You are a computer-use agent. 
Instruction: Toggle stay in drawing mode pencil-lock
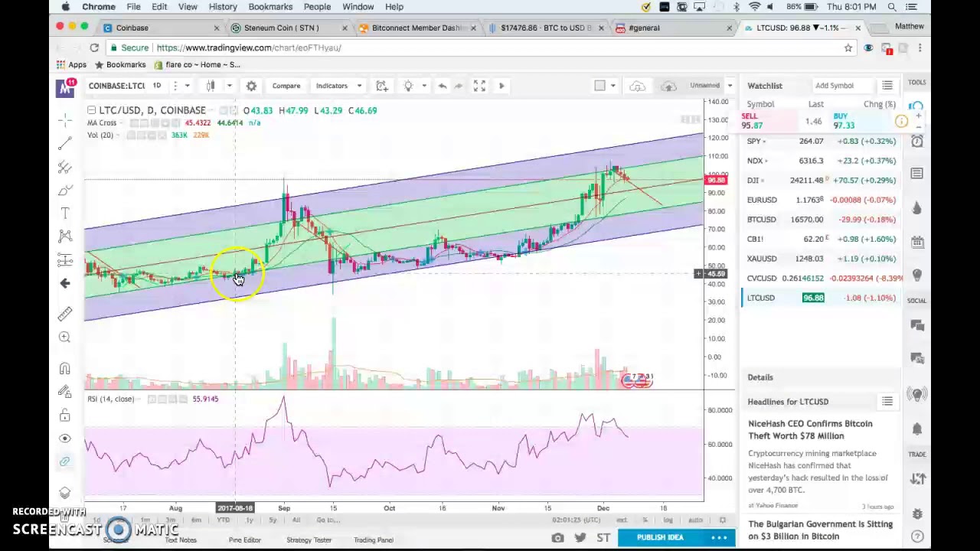coord(65,392)
